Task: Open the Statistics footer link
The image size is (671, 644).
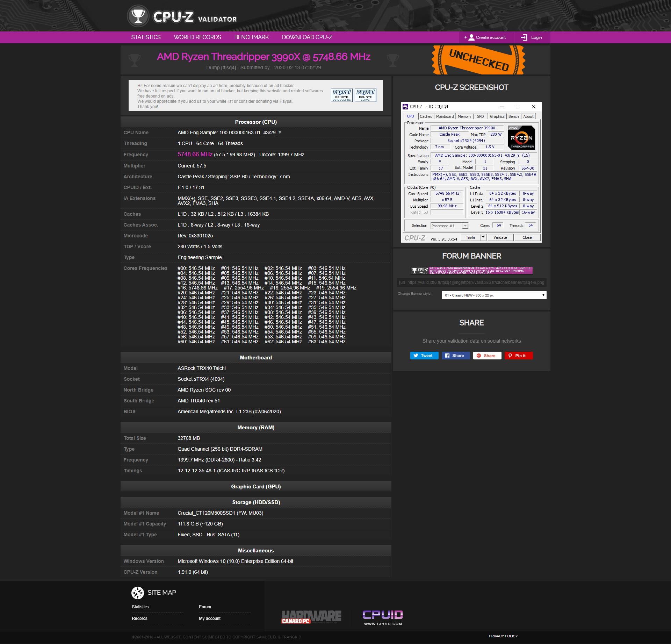Action: click(140, 607)
